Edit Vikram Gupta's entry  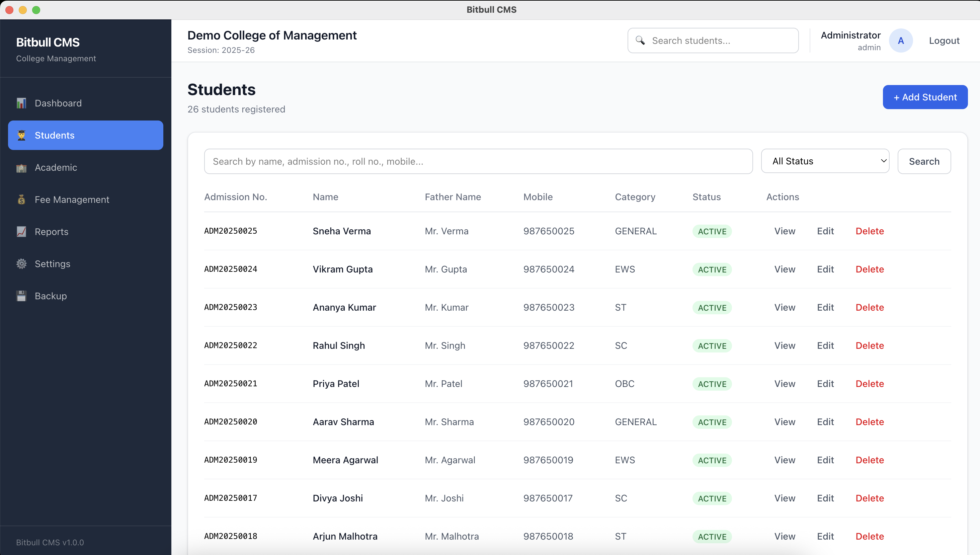tap(825, 269)
